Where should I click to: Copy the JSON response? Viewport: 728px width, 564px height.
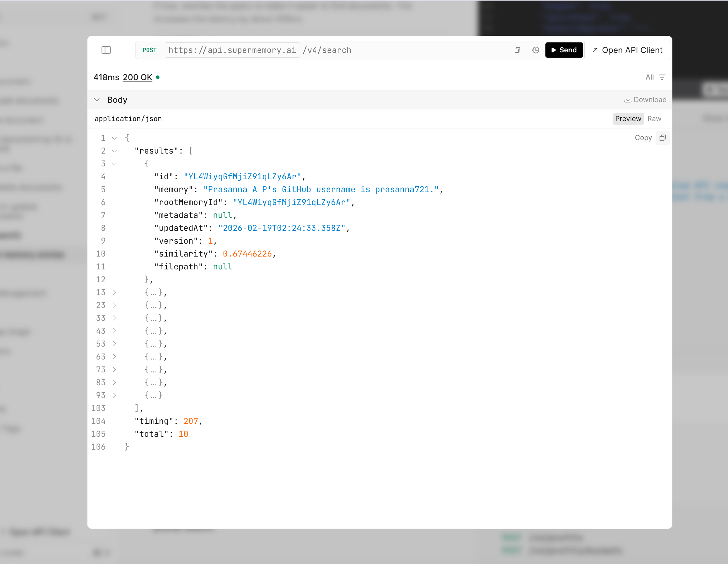click(643, 138)
